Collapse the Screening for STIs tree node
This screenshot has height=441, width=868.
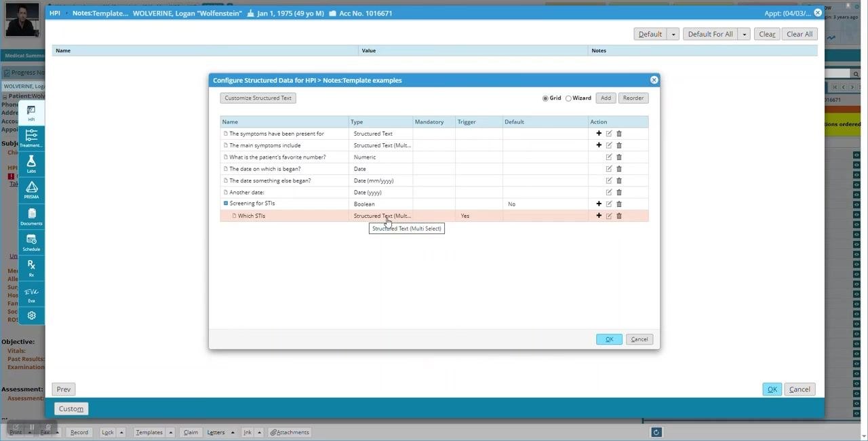[x=226, y=203]
